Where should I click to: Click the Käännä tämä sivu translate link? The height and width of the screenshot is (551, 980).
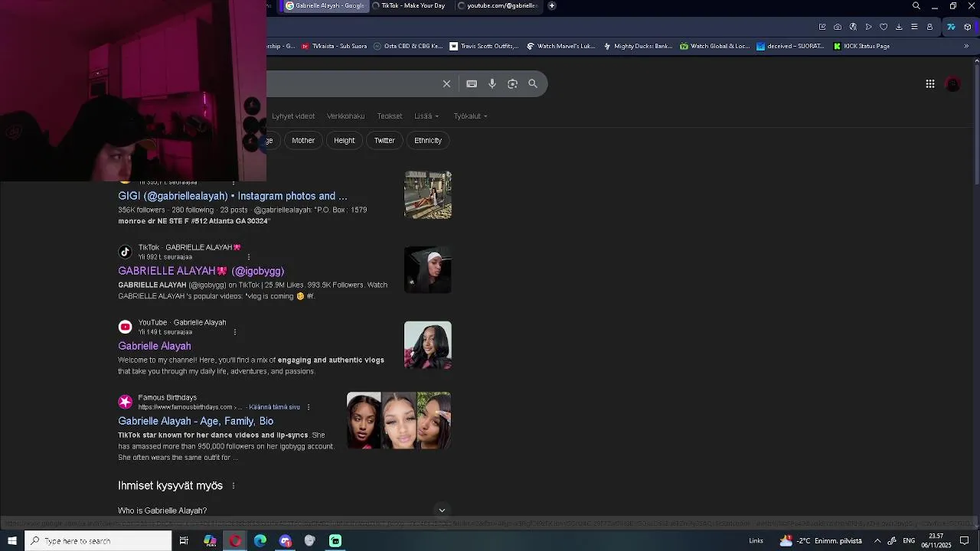[274, 407]
